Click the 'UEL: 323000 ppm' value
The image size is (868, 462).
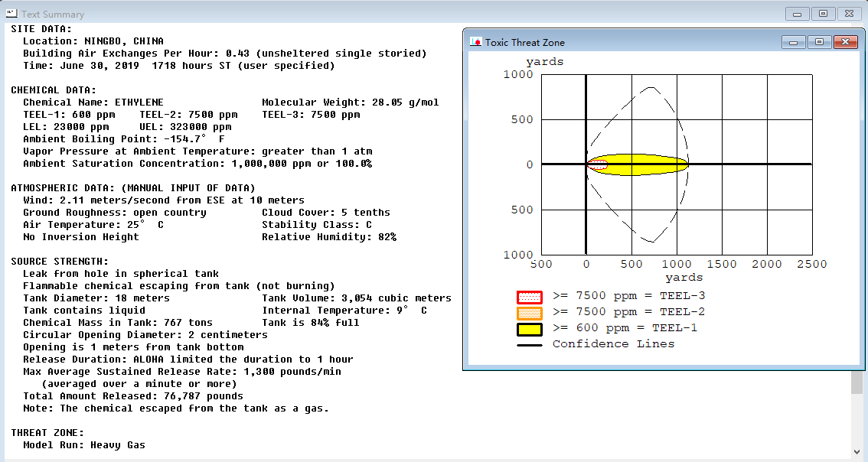(x=185, y=126)
